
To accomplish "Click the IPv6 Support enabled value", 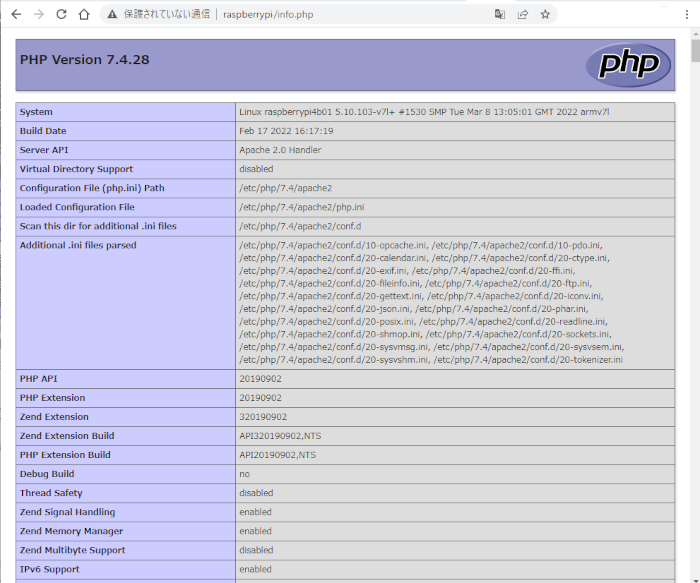I will coord(255,569).
